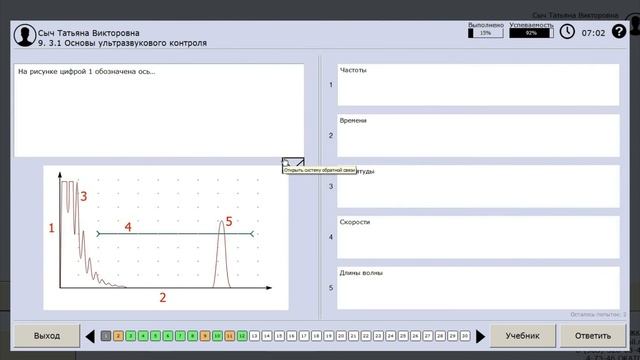640x360 pixels.
Task: Jump to question 20 box
Action: [341, 336]
